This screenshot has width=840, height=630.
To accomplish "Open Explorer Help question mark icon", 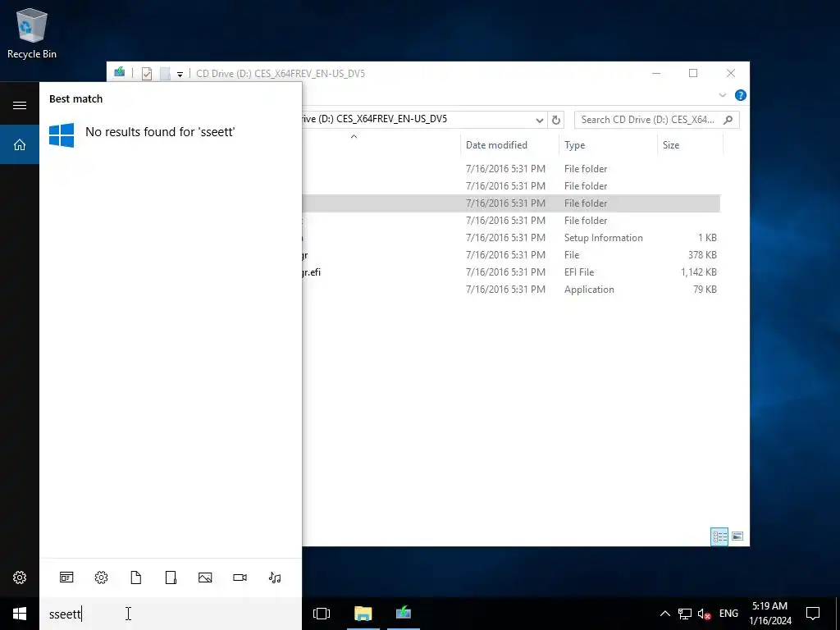I will (741, 95).
